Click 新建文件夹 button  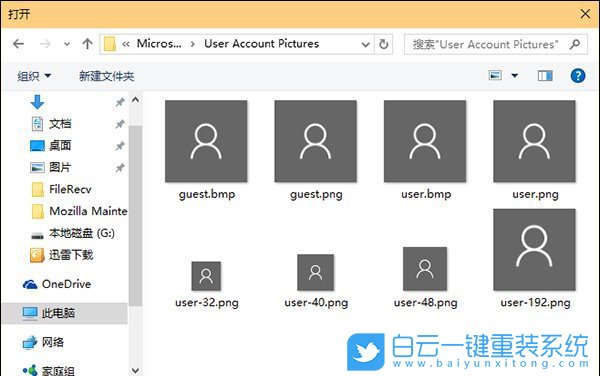click(x=106, y=76)
